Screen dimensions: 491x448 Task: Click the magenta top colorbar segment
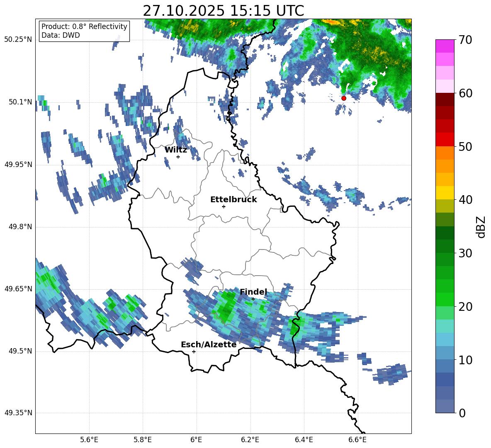point(445,46)
